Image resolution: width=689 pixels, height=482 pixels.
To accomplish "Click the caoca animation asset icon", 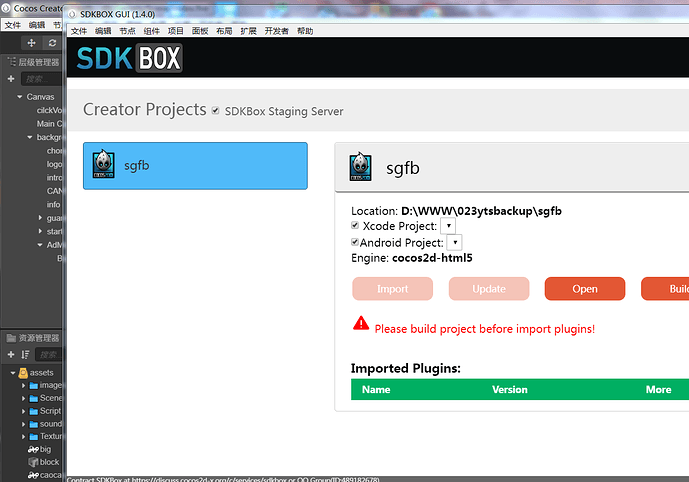I will click(x=33, y=475).
